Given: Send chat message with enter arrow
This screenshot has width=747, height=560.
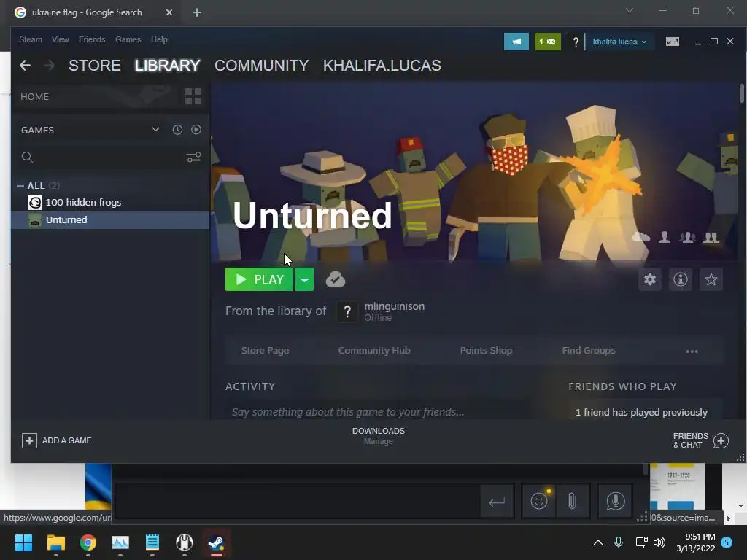Looking at the screenshot, I should tap(497, 501).
